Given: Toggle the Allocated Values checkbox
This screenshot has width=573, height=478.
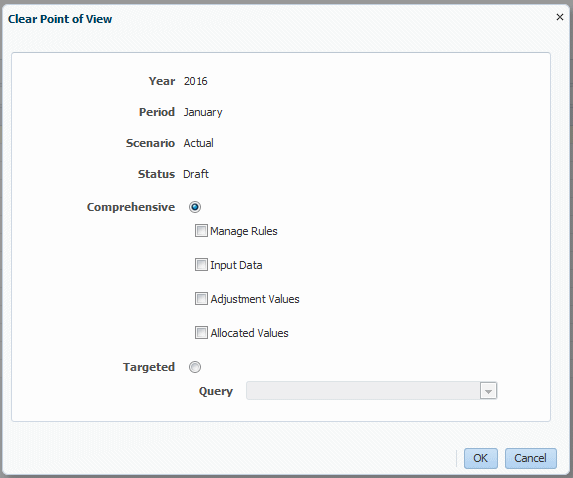Looking at the screenshot, I should point(201,333).
